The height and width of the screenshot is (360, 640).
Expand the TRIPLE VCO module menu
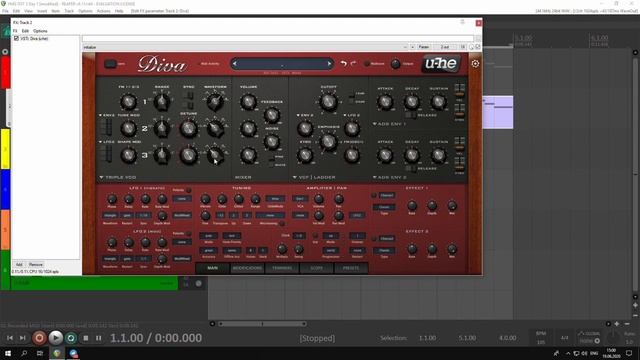(118, 177)
